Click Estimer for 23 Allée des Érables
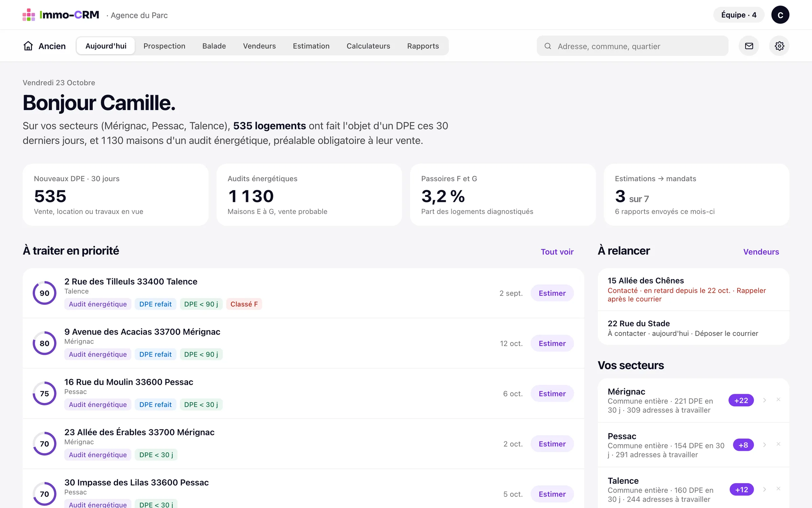This screenshot has height=508, width=812. click(x=552, y=444)
